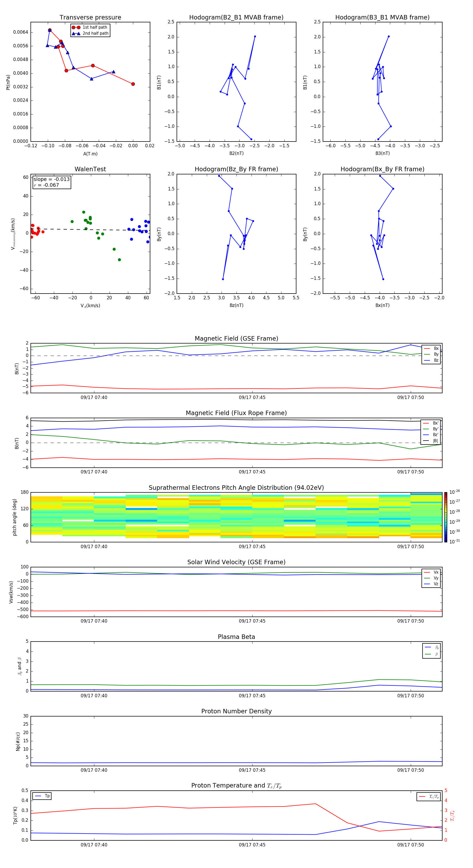Click the "Proton Temperature and Te/Tp" title

point(236,786)
